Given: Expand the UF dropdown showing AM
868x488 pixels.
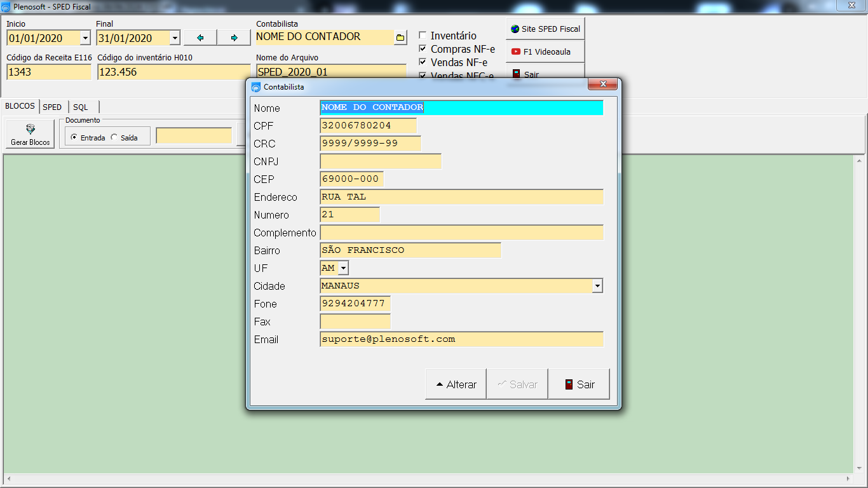Looking at the screenshot, I should [x=343, y=268].
